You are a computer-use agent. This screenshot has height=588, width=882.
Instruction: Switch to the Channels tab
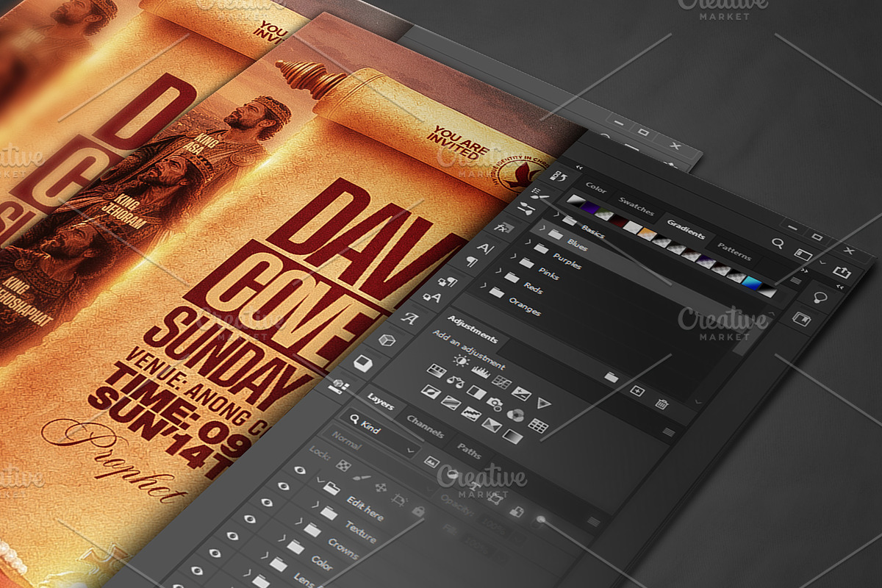pyautogui.click(x=424, y=426)
